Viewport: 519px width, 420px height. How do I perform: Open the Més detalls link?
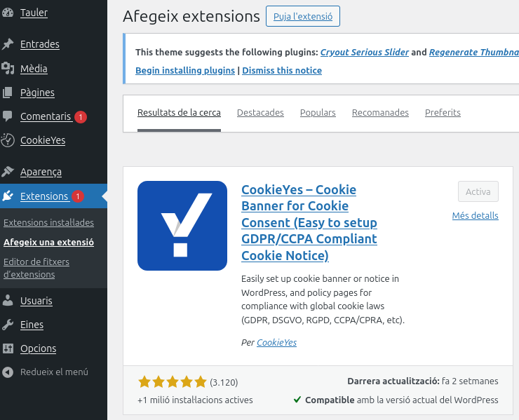click(475, 216)
